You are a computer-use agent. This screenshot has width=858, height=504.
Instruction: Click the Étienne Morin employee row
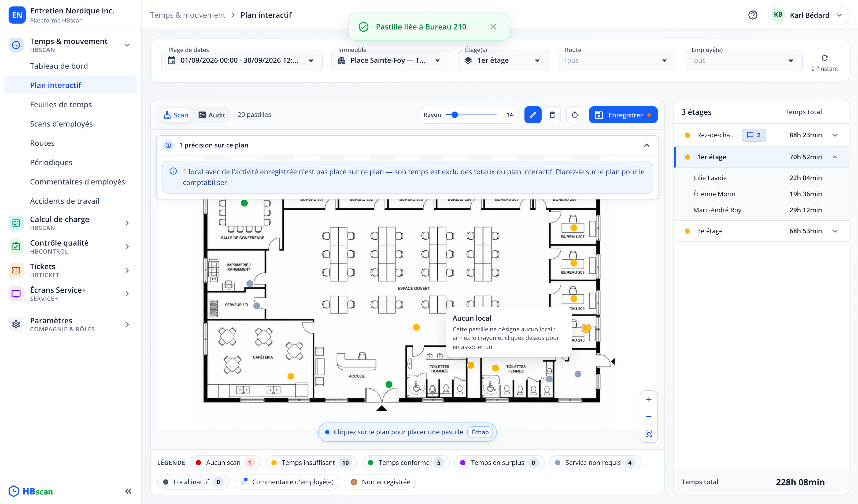pyautogui.click(x=762, y=194)
